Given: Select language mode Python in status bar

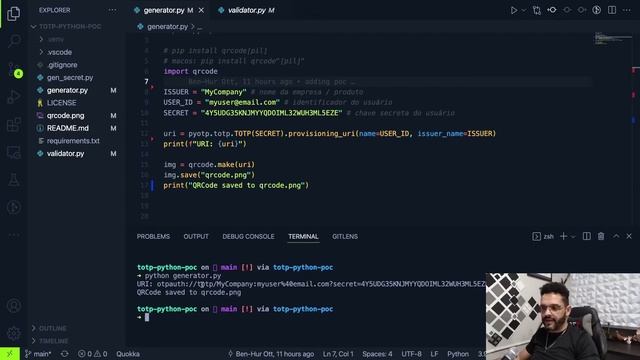Looking at the screenshot, I should tap(458, 354).
